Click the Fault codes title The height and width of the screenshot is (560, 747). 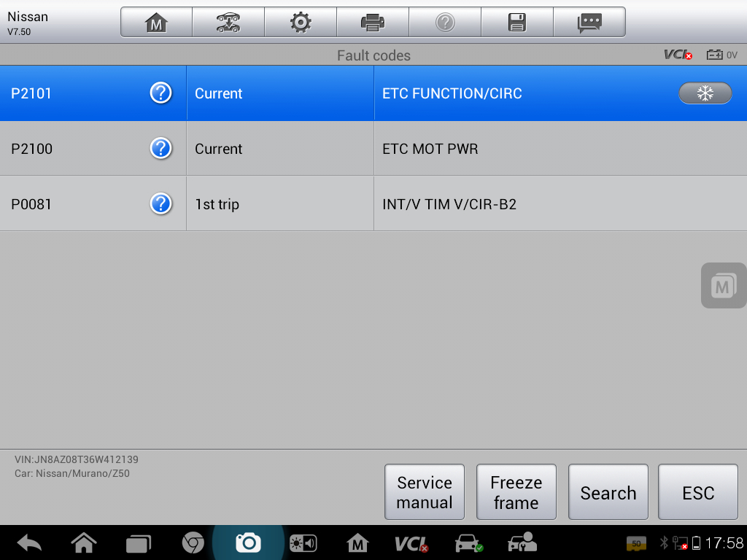click(373, 55)
